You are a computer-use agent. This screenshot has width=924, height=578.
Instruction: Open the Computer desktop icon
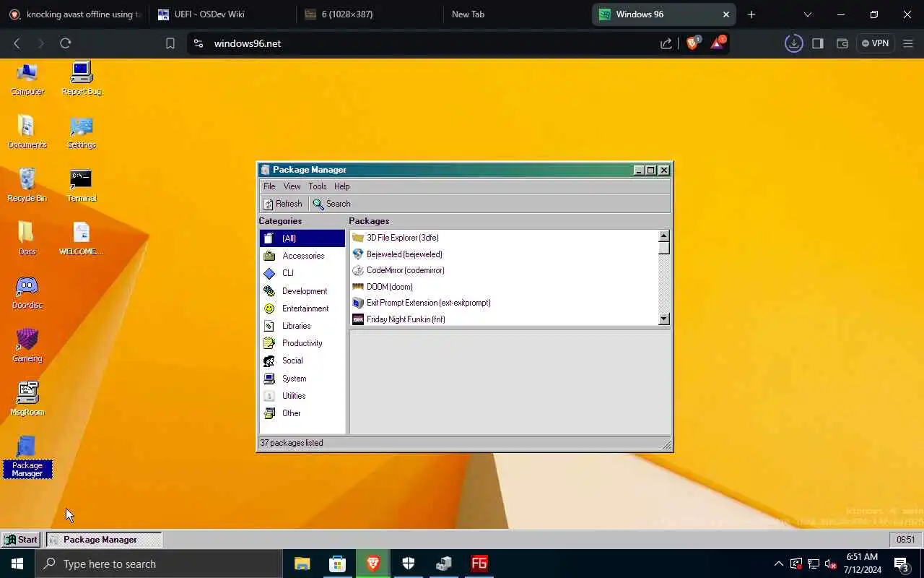point(27,79)
